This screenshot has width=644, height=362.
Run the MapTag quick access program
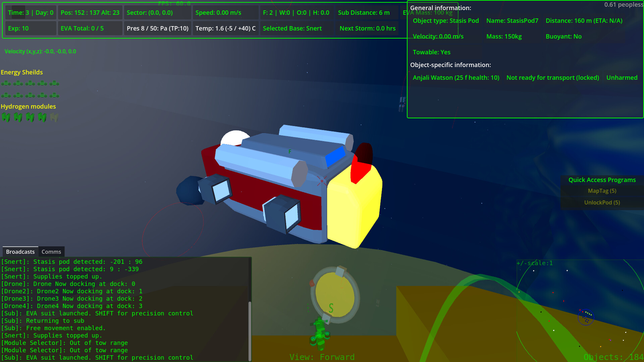[602, 191]
